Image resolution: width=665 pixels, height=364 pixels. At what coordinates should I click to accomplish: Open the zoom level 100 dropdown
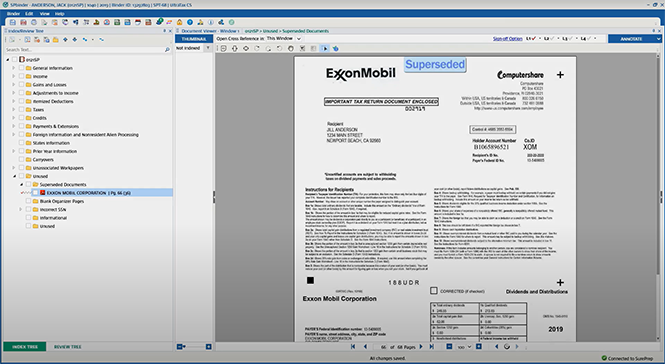pos(469,347)
